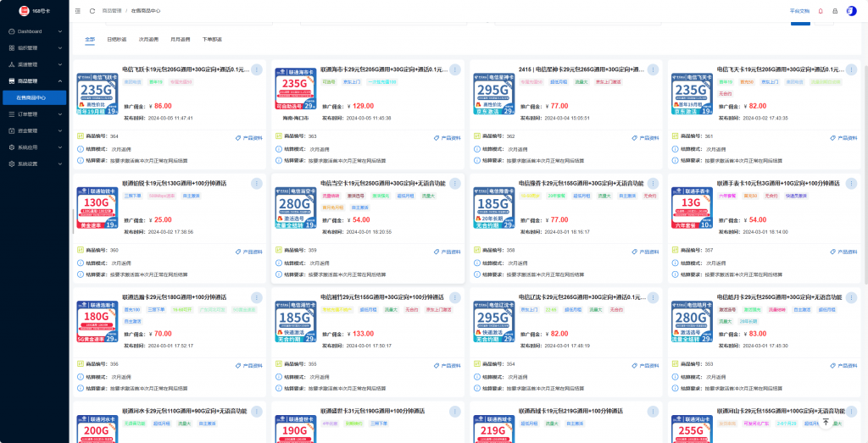The height and width of the screenshot is (443, 868).
Task: Expand the 系统设置 sidebar menu
Action: point(34,163)
